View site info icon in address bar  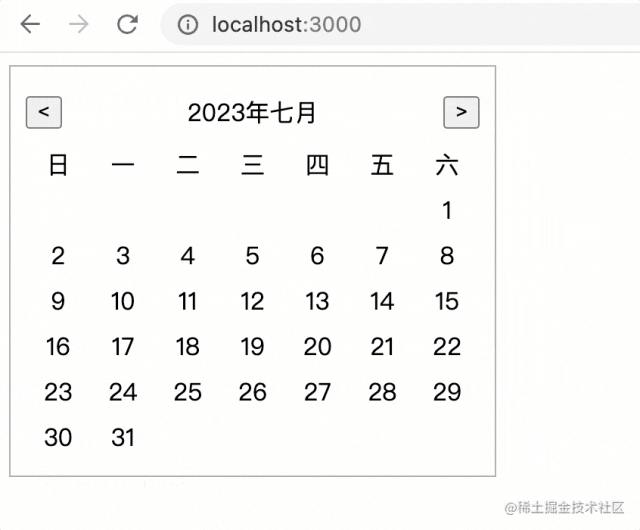coord(187,24)
